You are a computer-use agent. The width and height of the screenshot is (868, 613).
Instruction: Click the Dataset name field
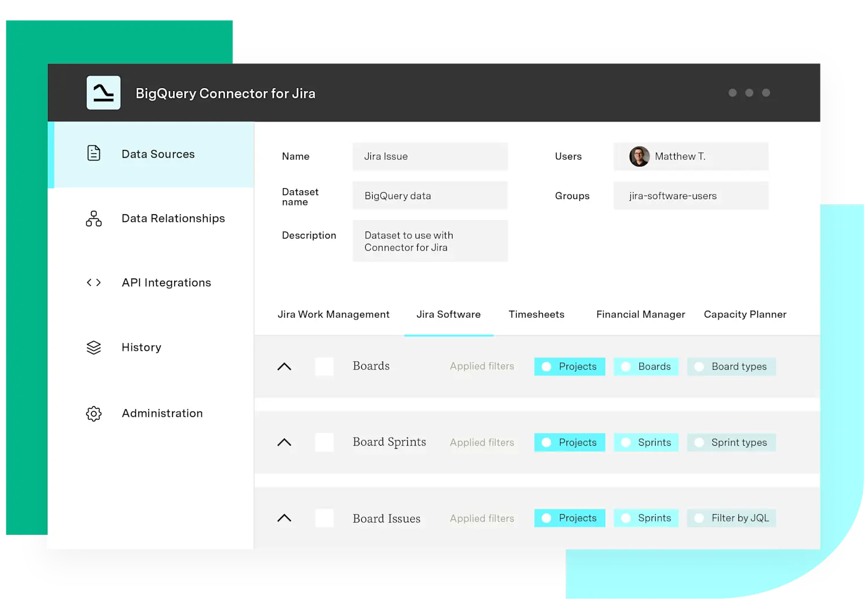(430, 196)
